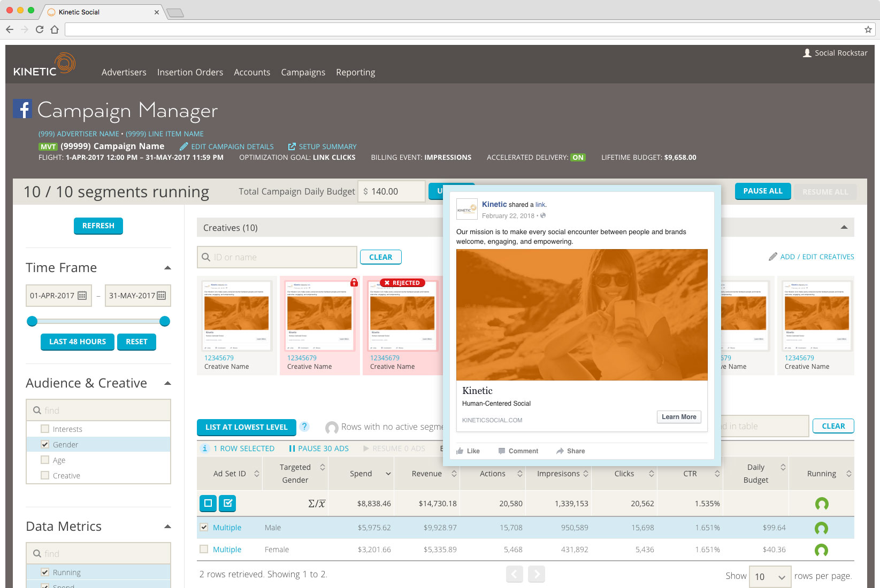This screenshot has width=880, height=588.
Task: Bookmark page with star icon
Action: point(868,29)
